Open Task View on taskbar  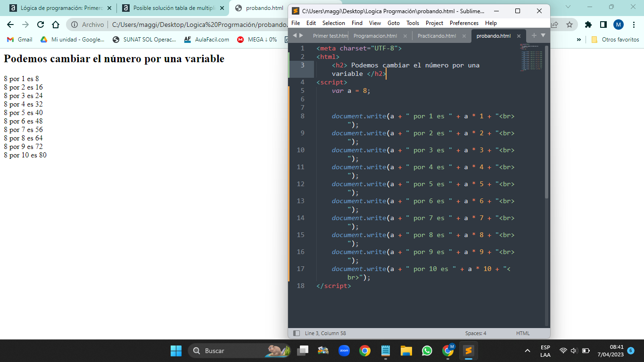coord(303,351)
